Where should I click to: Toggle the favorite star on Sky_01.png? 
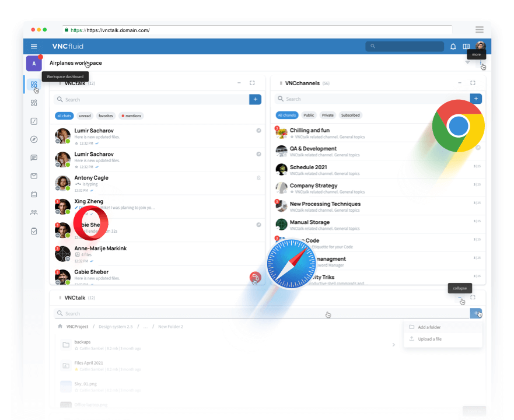point(76,390)
